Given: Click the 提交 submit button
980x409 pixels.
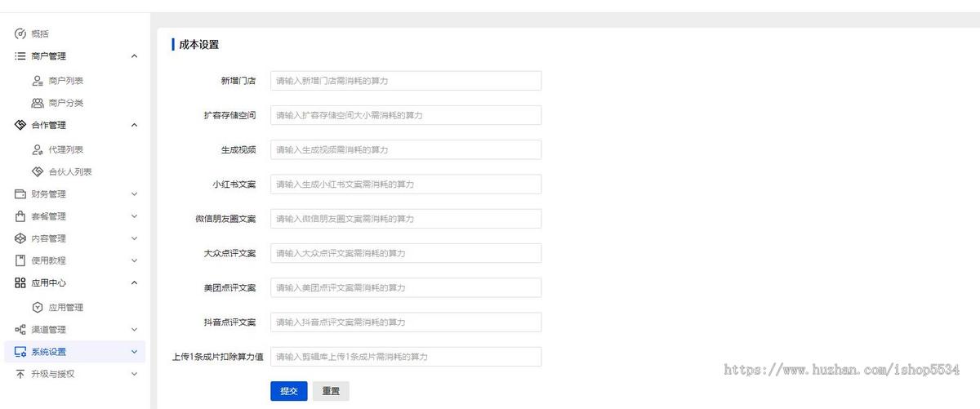Looking at the screenshot, I should click(x=289, y=391).
